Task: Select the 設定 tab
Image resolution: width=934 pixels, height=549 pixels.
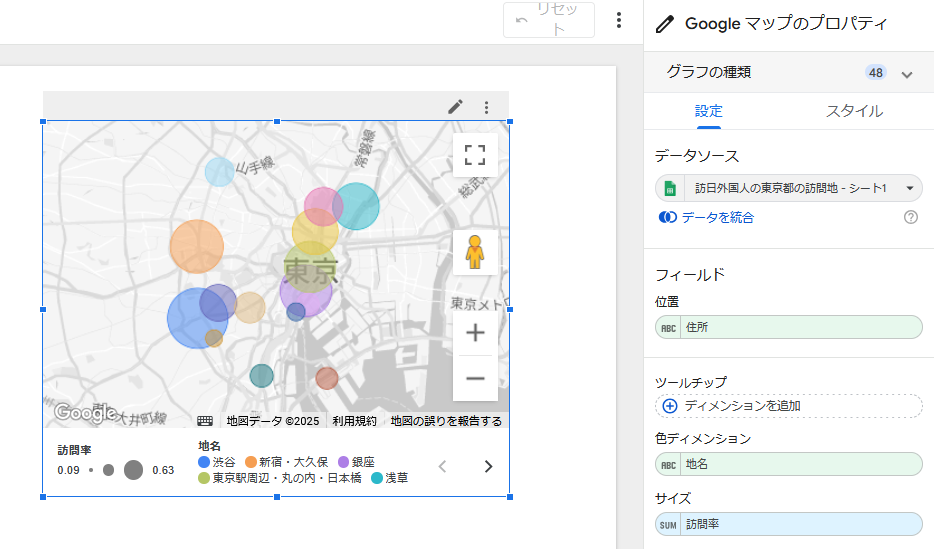Action: tap(708, 111)
